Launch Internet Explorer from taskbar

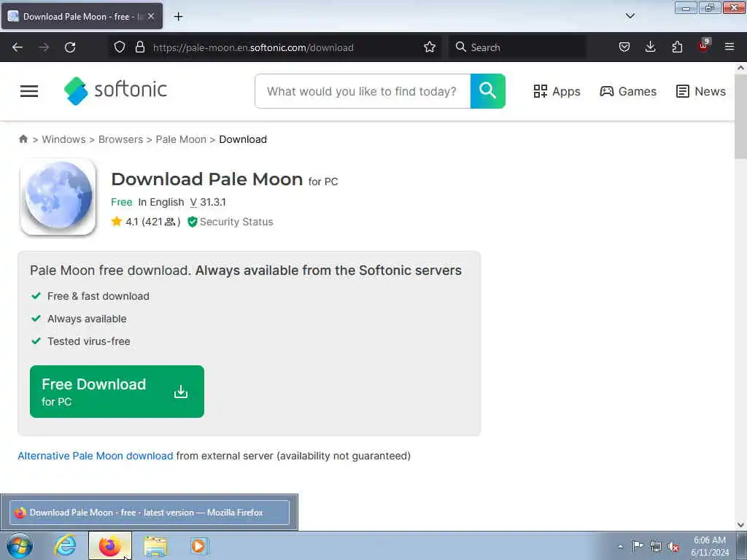pyautogui.click(x=65, y=545)
